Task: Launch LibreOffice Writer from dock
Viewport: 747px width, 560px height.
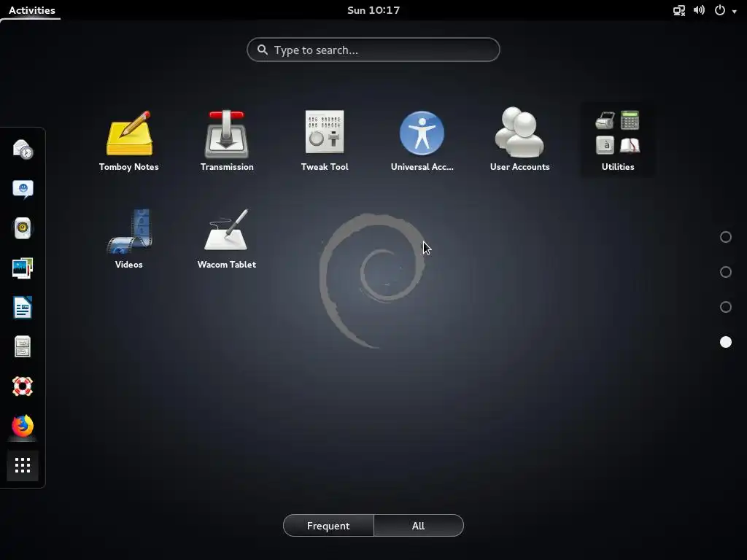Action: 23,308
